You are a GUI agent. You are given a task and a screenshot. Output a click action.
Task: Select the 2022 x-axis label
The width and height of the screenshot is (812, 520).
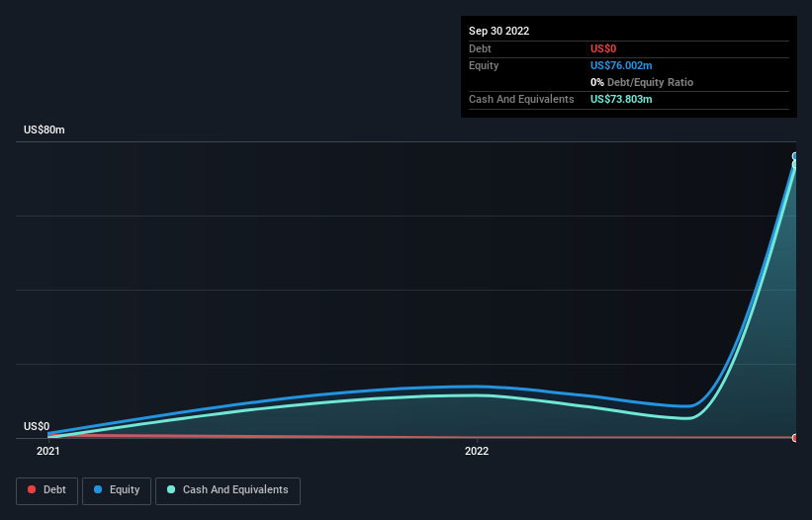tap(477, 451)
